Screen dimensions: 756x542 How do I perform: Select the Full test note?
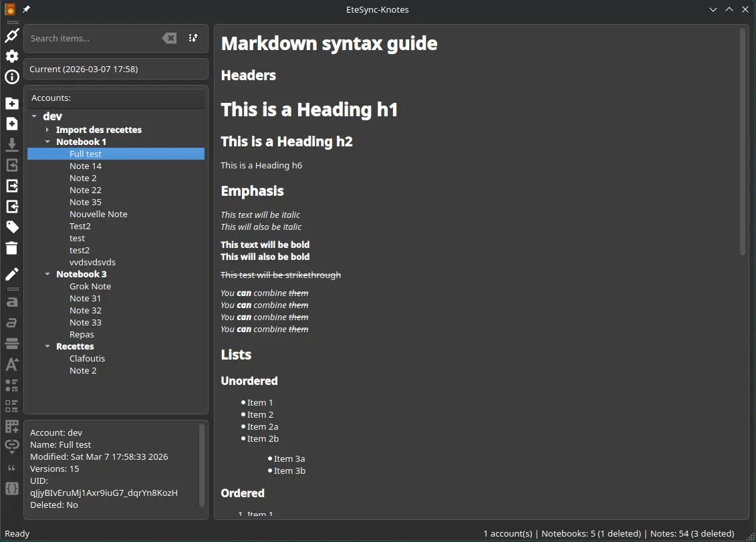pos(116,154)
